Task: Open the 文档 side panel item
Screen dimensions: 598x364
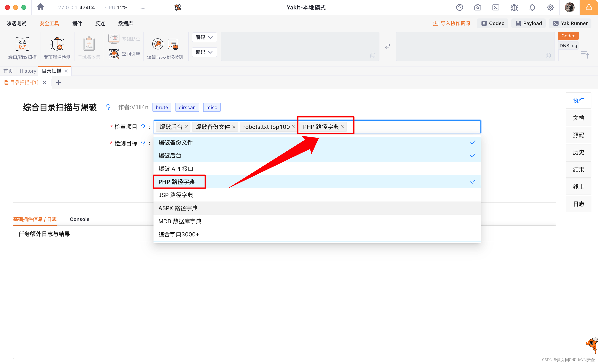Action: tap(578, 118)
